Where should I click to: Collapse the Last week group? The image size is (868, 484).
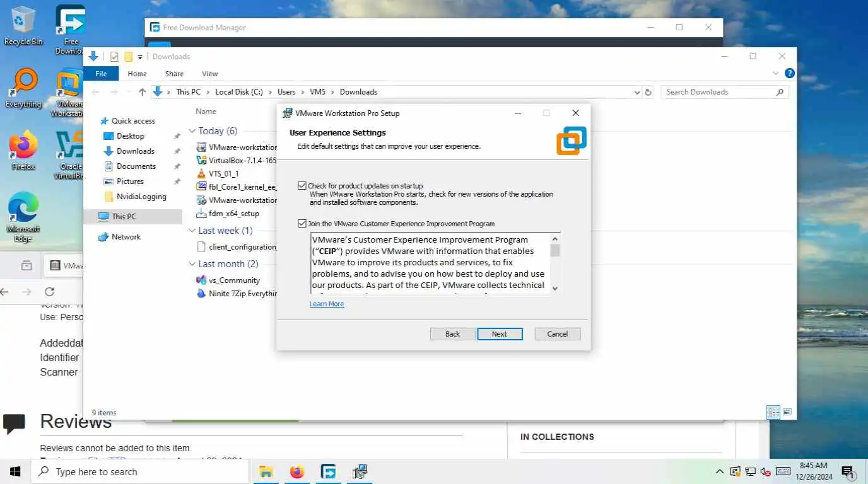click(192, 231)
